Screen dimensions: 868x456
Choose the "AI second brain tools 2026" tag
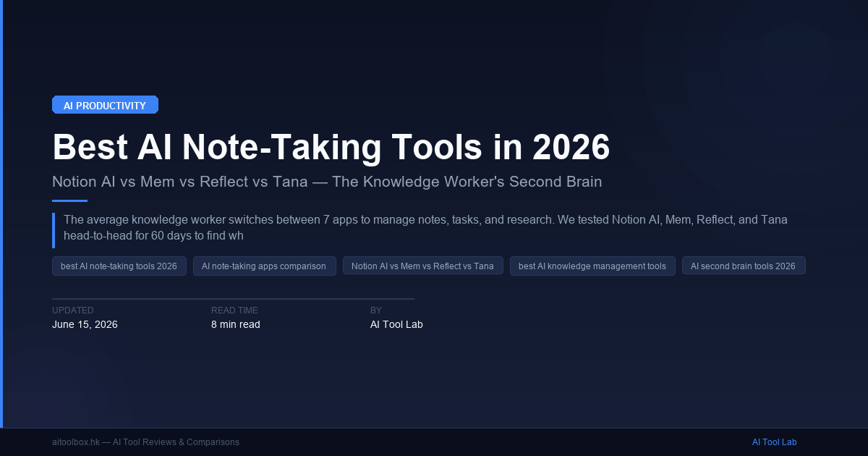[x=744, y=266]
